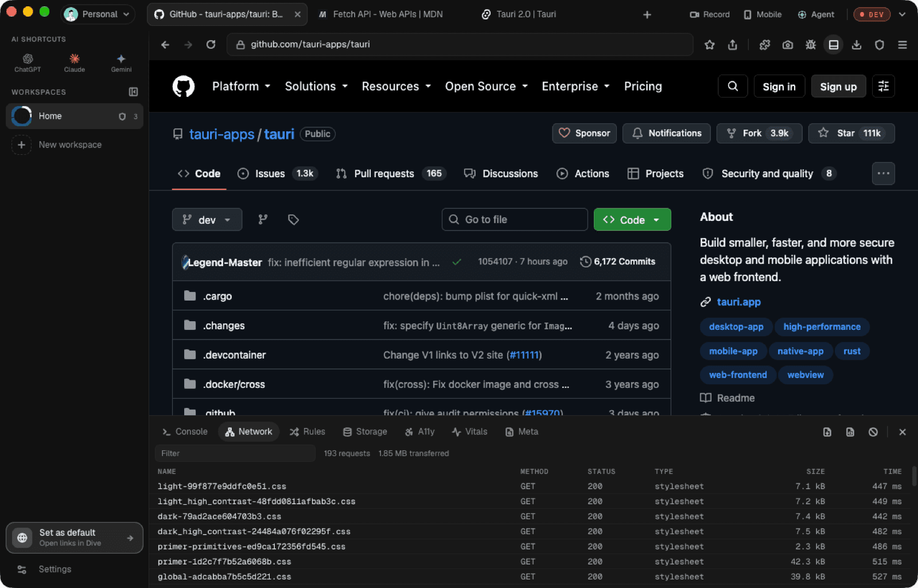Image resolution: width=918 pixels, height=588 pixels.
Task: View branches using the branch icon
Action: [x=263, y=220]
